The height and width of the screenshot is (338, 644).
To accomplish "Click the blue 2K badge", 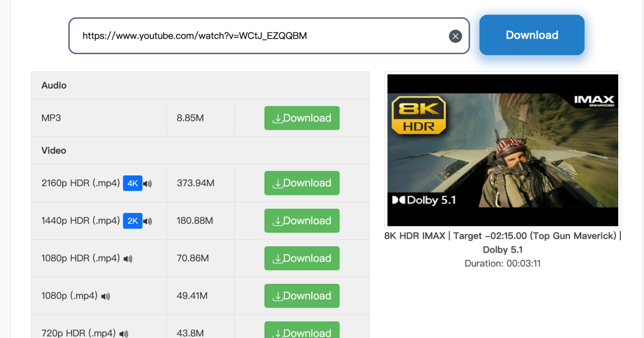I will click(133, 221).
